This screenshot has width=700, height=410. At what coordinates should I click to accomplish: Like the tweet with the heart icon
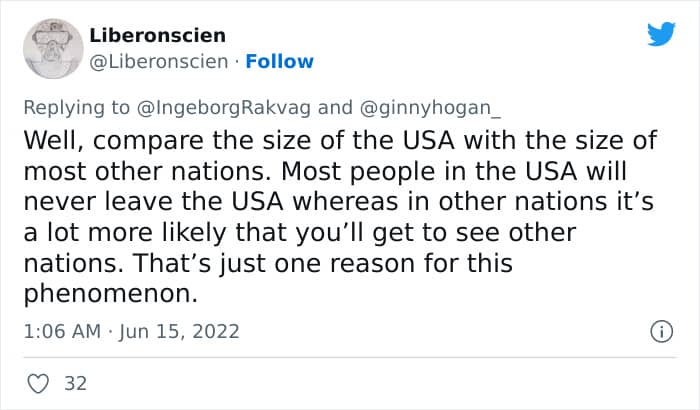[x=37, y=383]
